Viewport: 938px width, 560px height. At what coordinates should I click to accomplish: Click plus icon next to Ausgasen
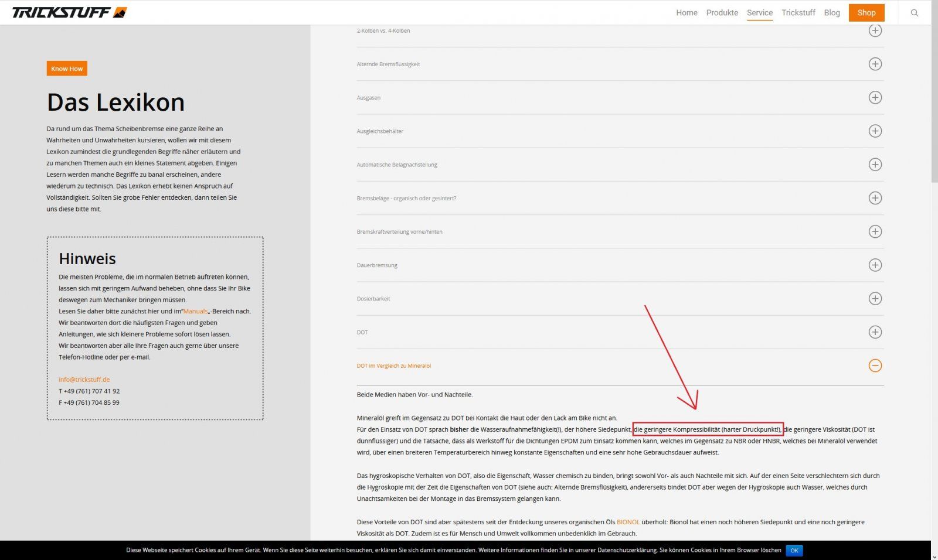[x=875, y=97]
